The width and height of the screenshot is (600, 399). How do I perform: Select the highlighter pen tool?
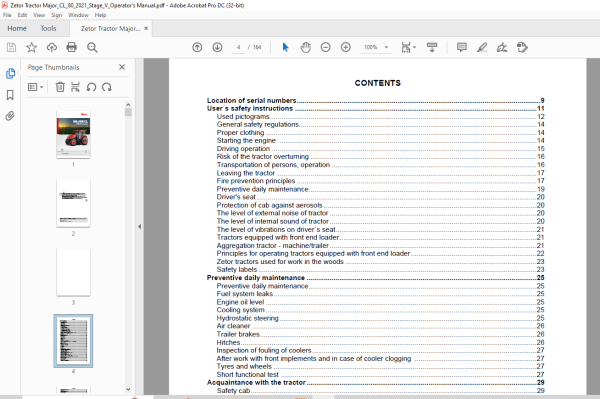[482, 47]
